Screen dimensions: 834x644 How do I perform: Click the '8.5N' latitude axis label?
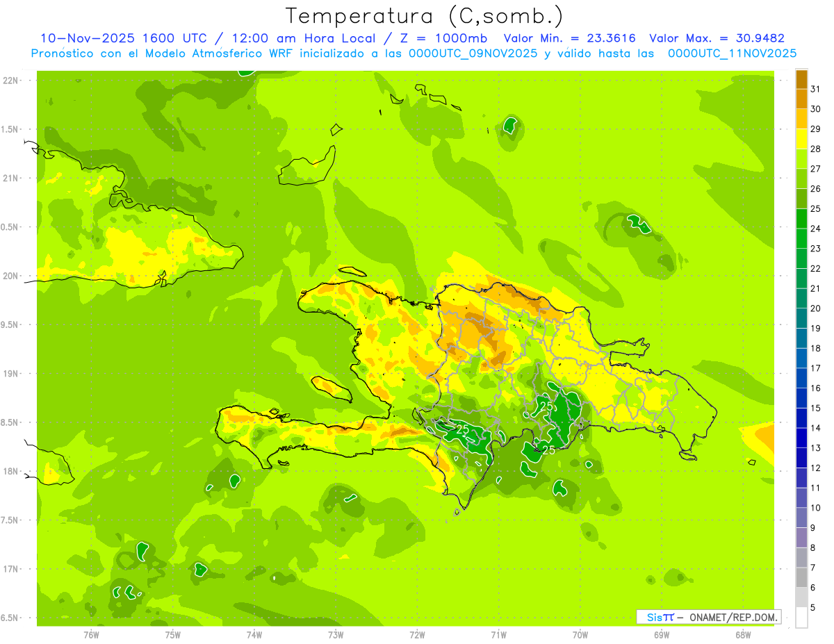10,422
